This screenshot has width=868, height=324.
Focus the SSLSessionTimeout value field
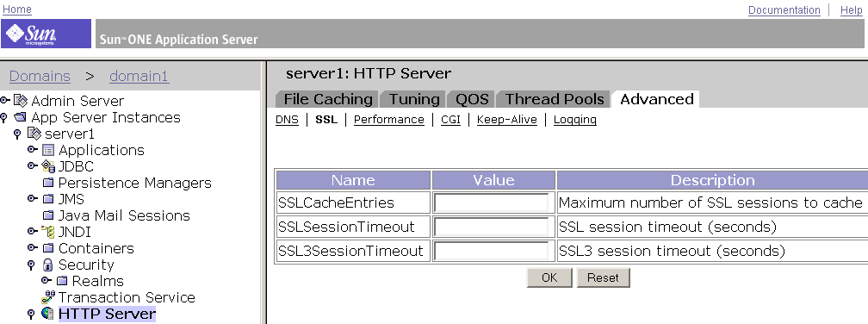[x=492, y=227]
